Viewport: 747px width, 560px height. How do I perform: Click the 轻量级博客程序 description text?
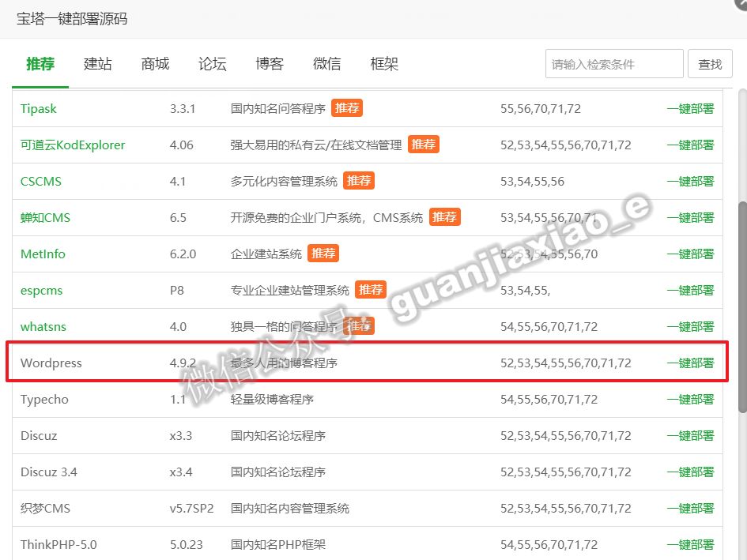tap(272, 399)
